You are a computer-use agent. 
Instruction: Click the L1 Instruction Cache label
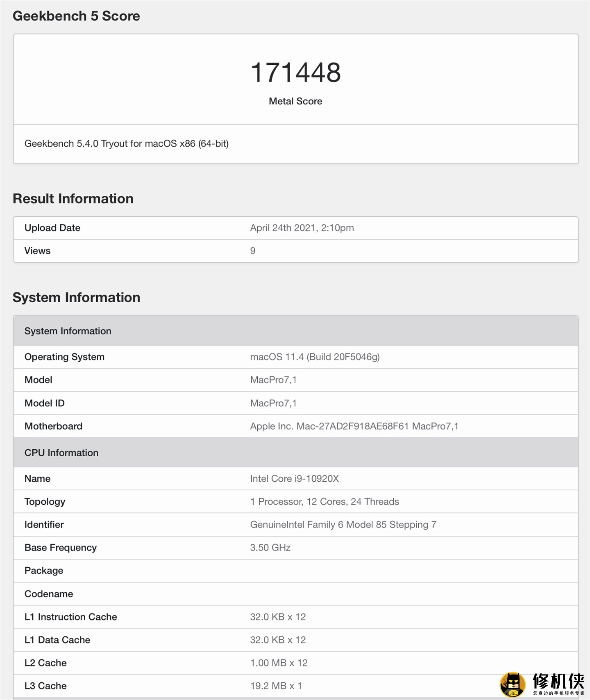[71, 617]
